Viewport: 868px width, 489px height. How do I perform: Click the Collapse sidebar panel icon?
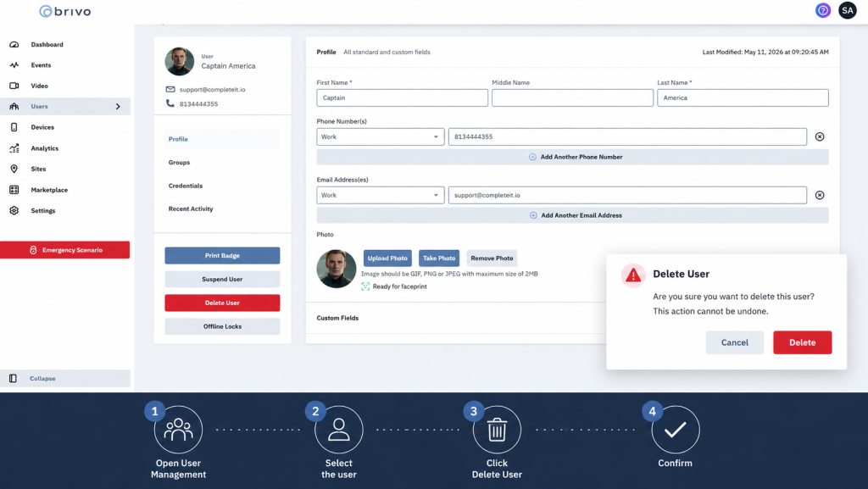13,378
